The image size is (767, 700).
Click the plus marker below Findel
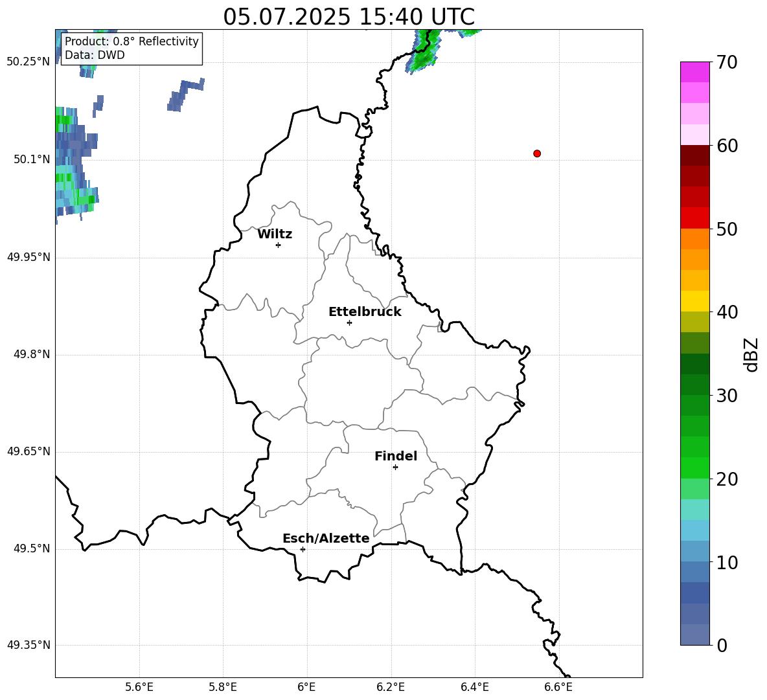point(395,468)
